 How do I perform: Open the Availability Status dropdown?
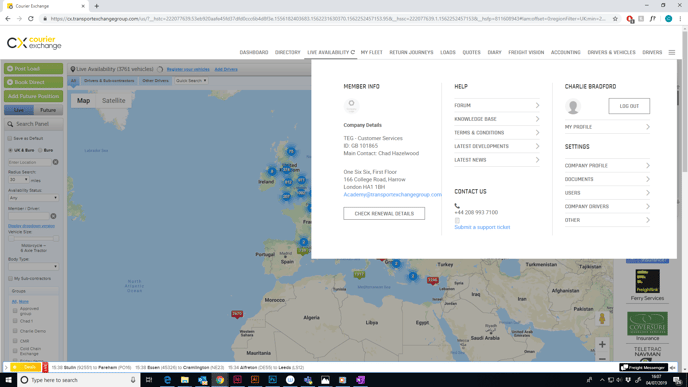(x=33, y=198)
